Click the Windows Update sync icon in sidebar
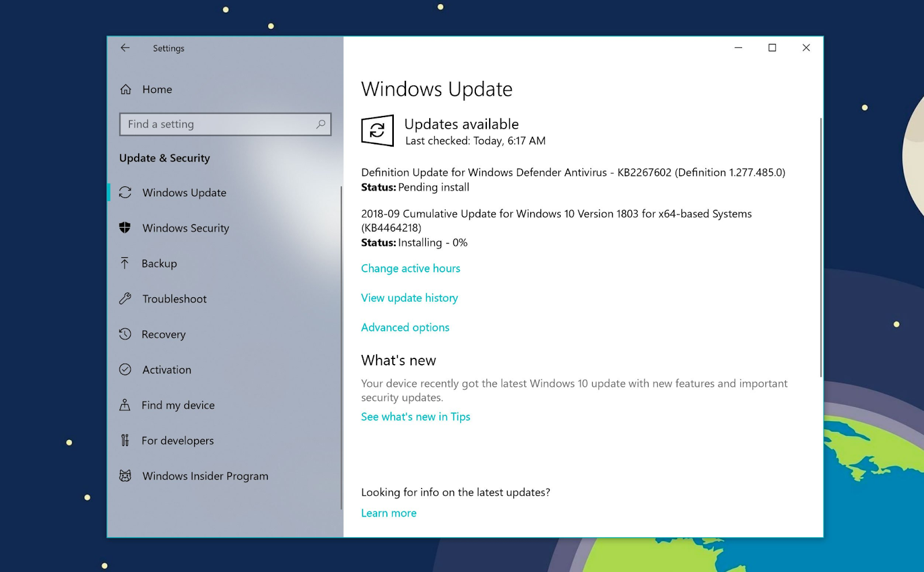Screen dimensions: 924x572 click(125, 192)
